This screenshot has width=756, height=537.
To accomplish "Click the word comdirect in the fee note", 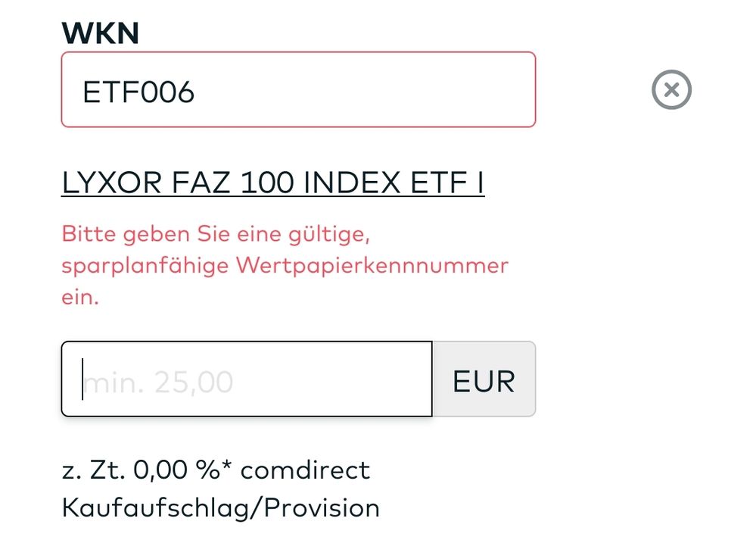I will [305, 470].
